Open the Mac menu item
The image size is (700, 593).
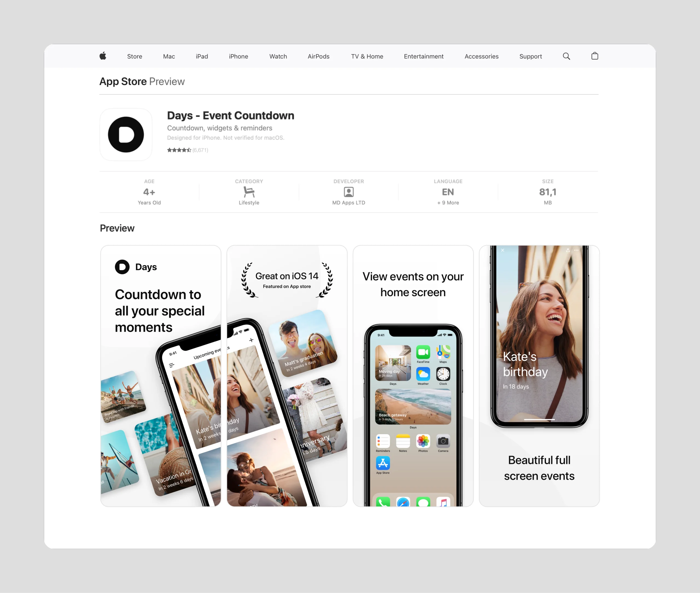(x=169, y=57)
